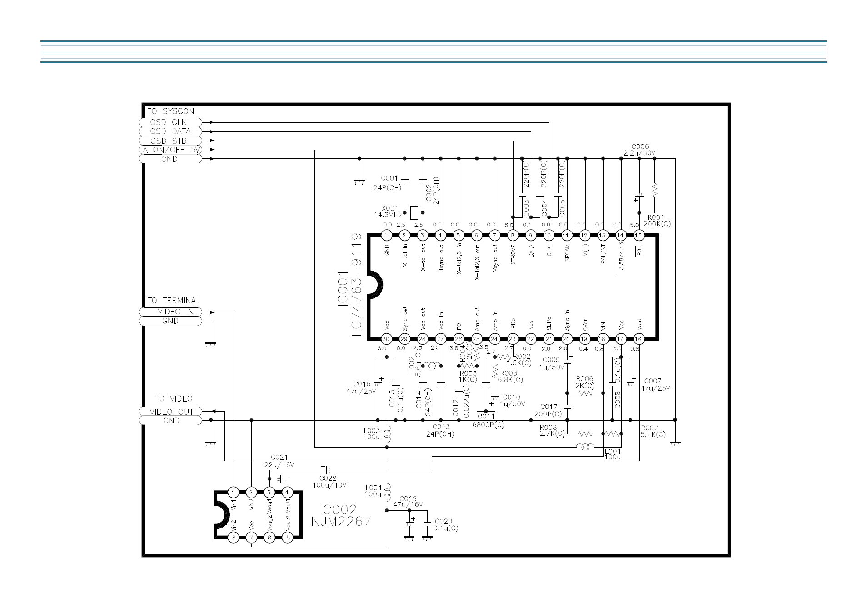Click the C001 24P(CH) label
Image resolution: width=868 pixels, height=614 pixels.
click(x=387, y=183)
